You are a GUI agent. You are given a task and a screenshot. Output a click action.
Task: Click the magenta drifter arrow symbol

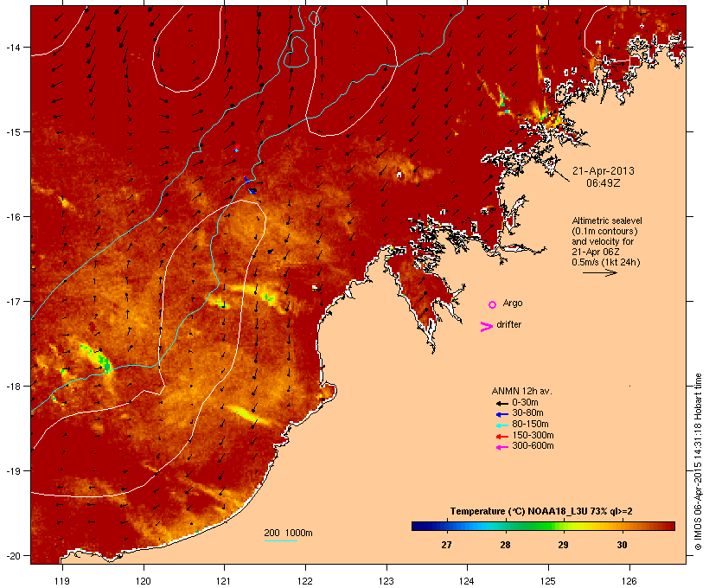487,327
